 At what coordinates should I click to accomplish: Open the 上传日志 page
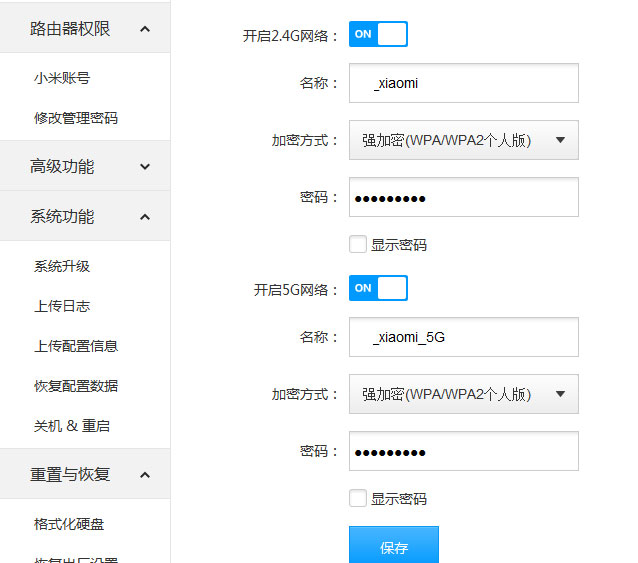[x=62, y=306]
